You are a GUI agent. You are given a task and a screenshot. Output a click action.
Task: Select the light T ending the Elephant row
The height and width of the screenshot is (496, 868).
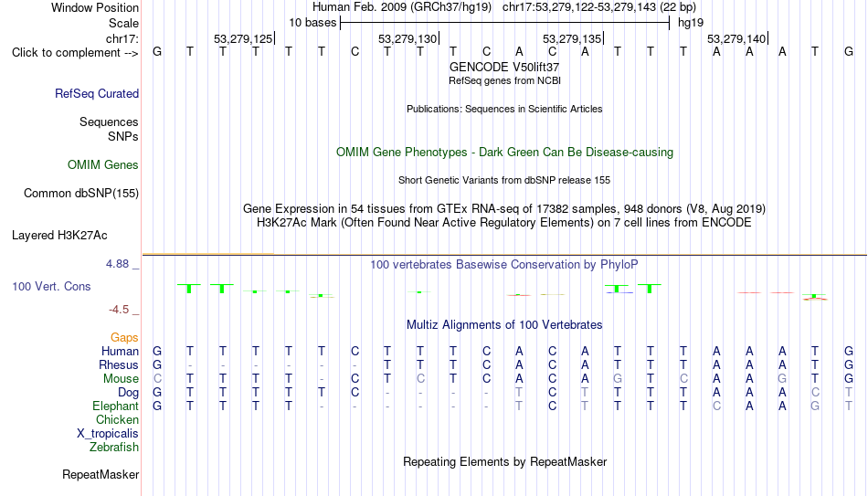849,406
